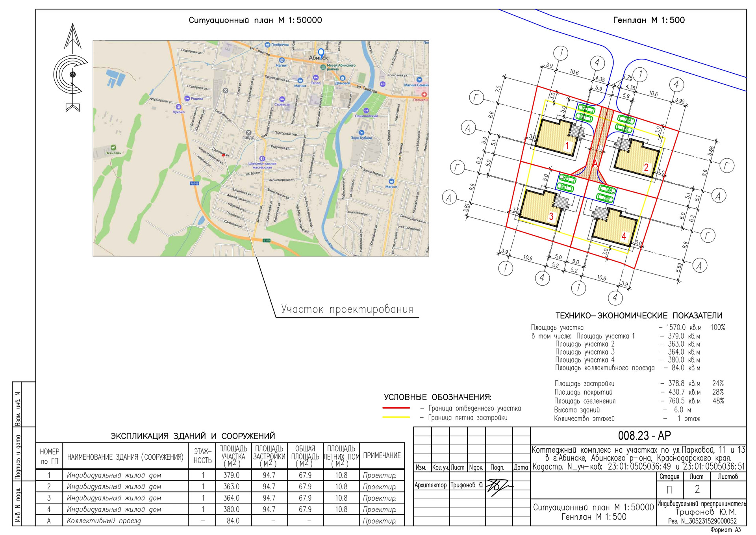Click the Родина hotel icon on map
Viewport: 756px width, 535px height.
tap(187, 98)
